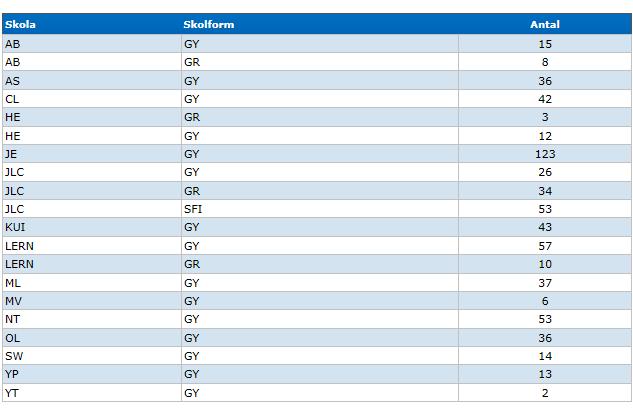Click the Skola column header

pyautogui.click(x=20, y=24)
